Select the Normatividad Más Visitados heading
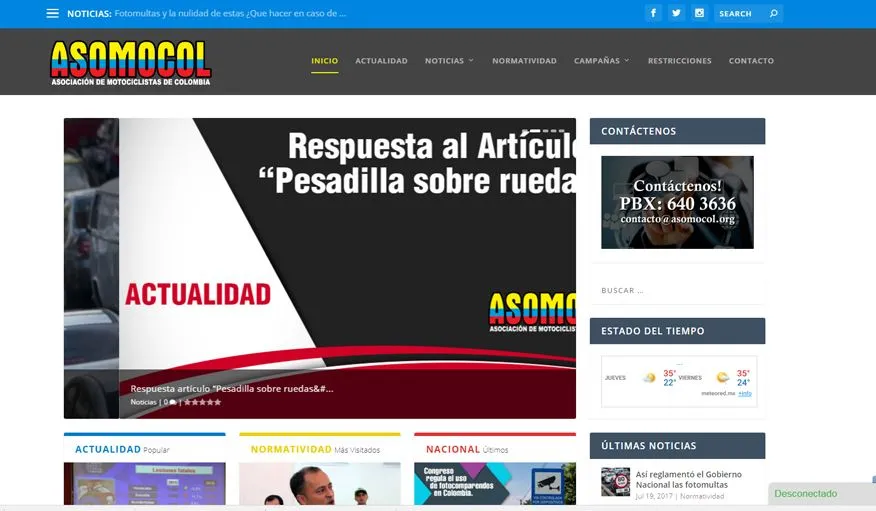Screen dimensions: 876x511 (315, 450)
